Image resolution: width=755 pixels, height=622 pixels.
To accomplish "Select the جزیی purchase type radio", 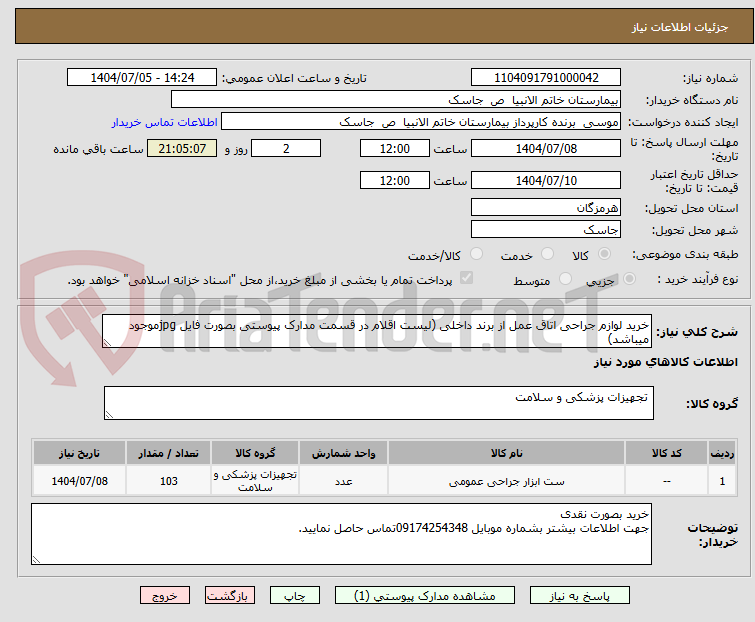I will (629, 278).
